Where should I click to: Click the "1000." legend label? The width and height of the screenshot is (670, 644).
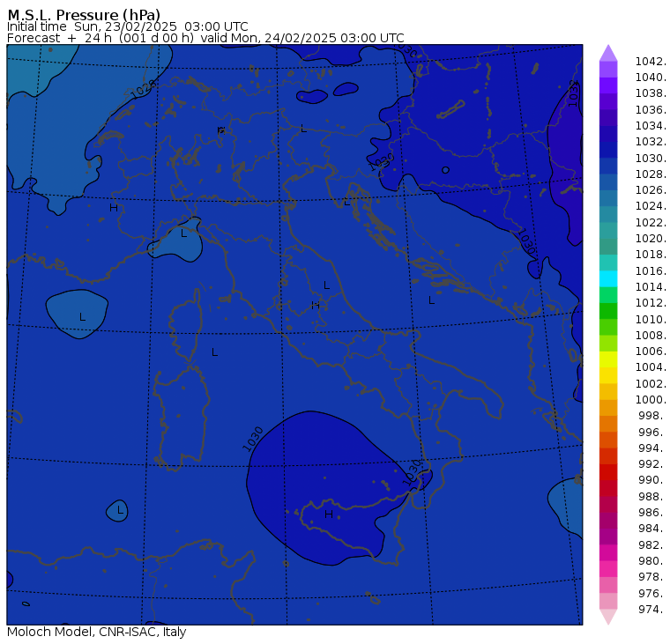point(651,400)
